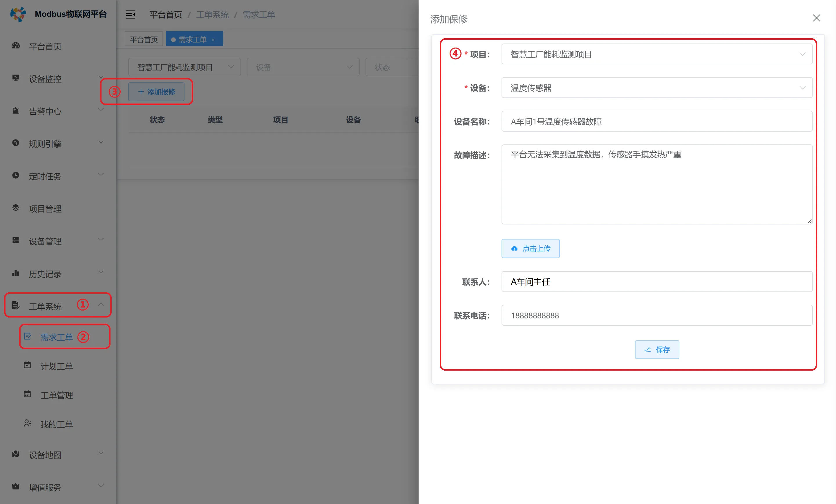Viewport: 836px width, 504px height.
Task: Switch to the 需求工单 tab
Action: click(192, 39)
